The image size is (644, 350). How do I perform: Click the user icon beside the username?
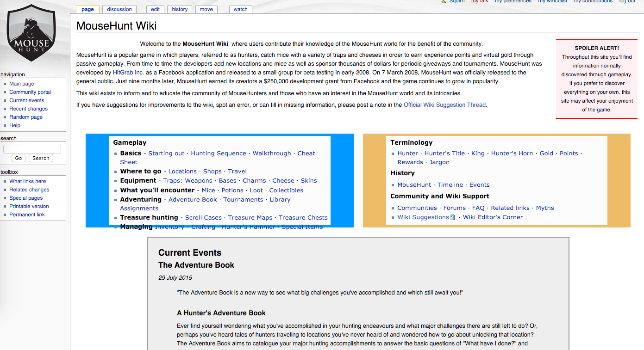(x=444, y=1)
